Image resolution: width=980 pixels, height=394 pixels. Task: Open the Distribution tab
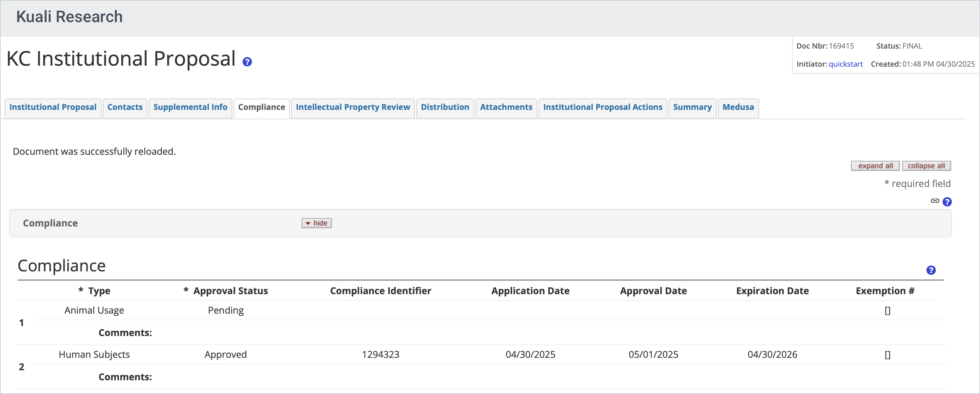(445, 107)
